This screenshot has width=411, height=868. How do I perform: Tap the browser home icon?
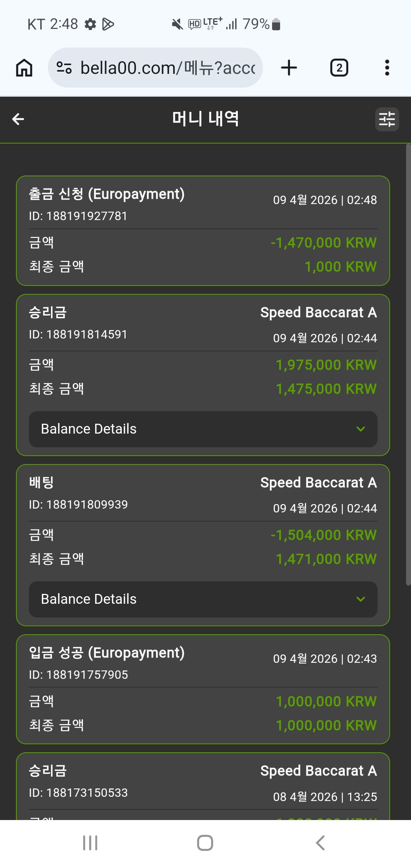pyautogui.click(x=24, y=68)
